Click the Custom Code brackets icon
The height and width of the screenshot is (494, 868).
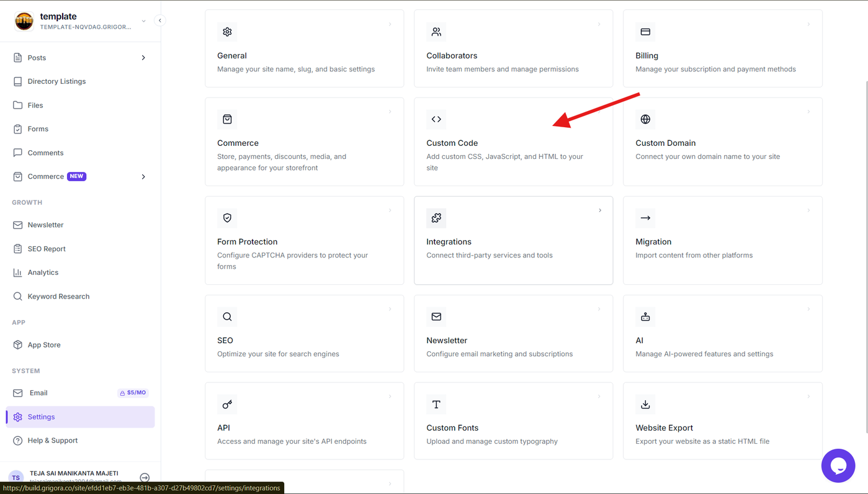[x=436, y=119]
